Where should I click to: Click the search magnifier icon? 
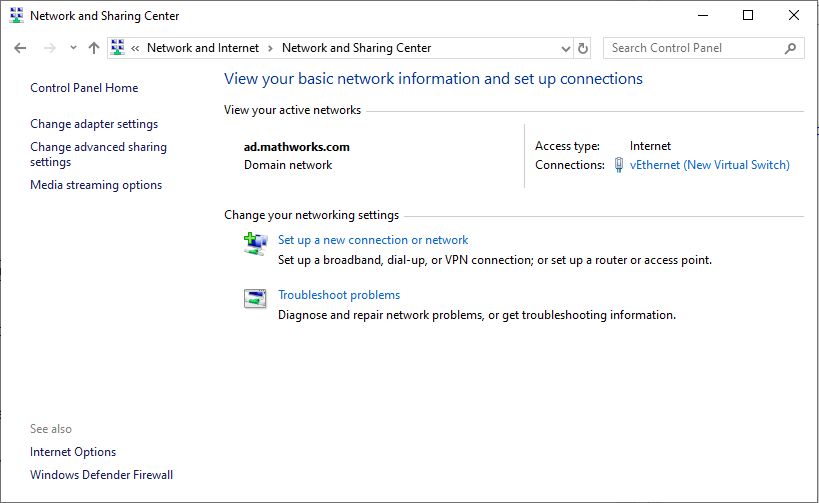click(x=791, y=48)
